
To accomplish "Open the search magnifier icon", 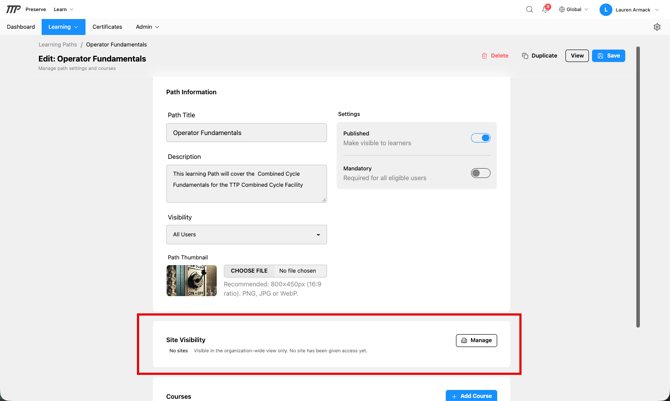I will (529, 9).
